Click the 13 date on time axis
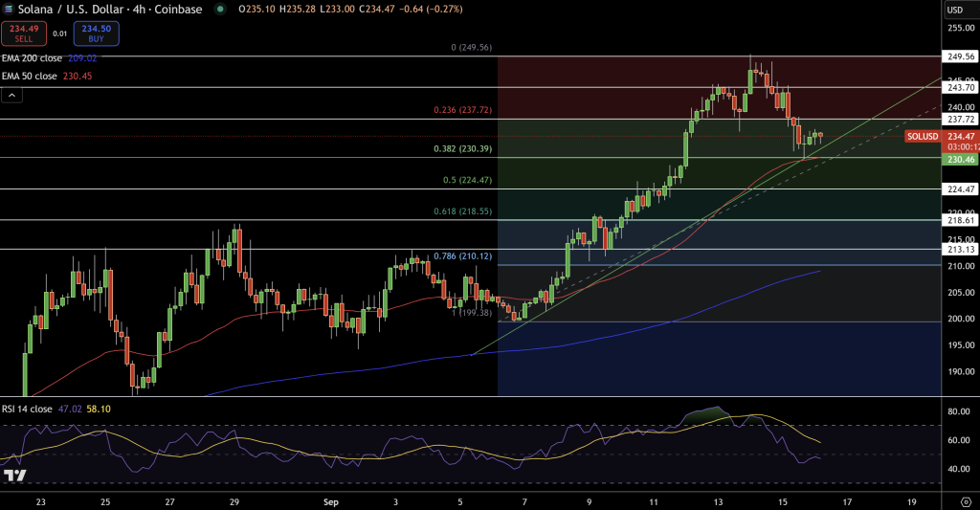This screenshot has height=510, width=980. coord(718,502)
